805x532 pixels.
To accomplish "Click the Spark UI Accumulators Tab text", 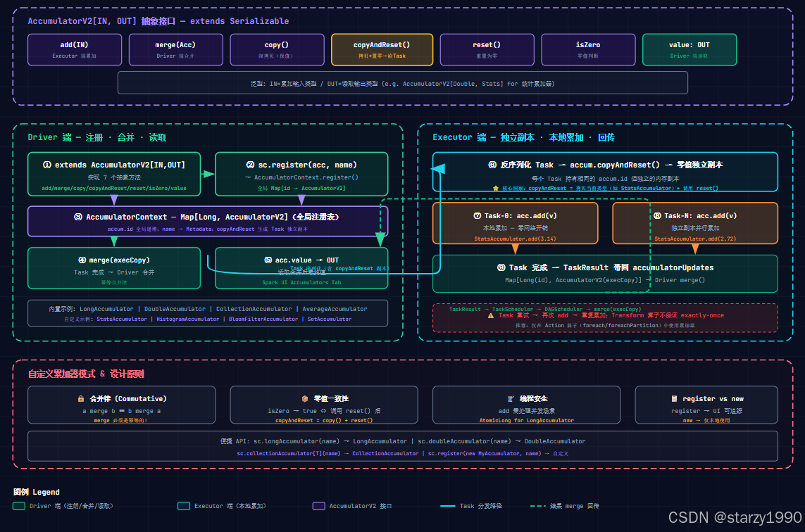I will (301, 283).
